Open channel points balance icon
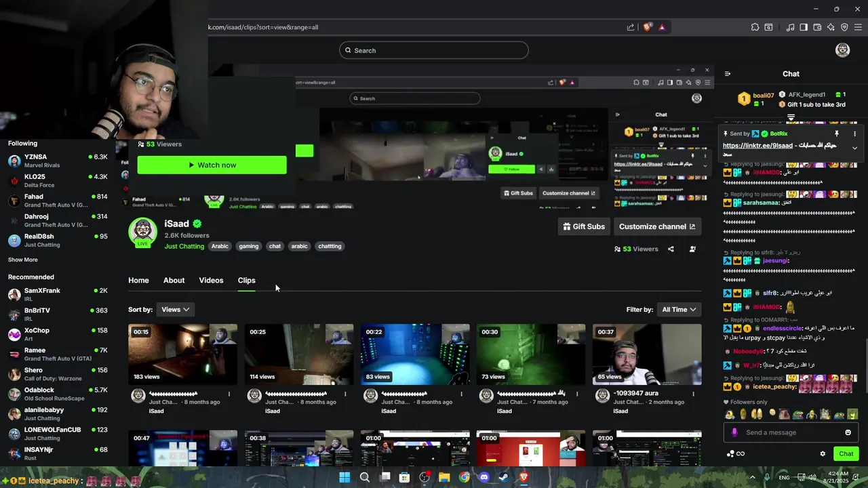 [735, 454]
